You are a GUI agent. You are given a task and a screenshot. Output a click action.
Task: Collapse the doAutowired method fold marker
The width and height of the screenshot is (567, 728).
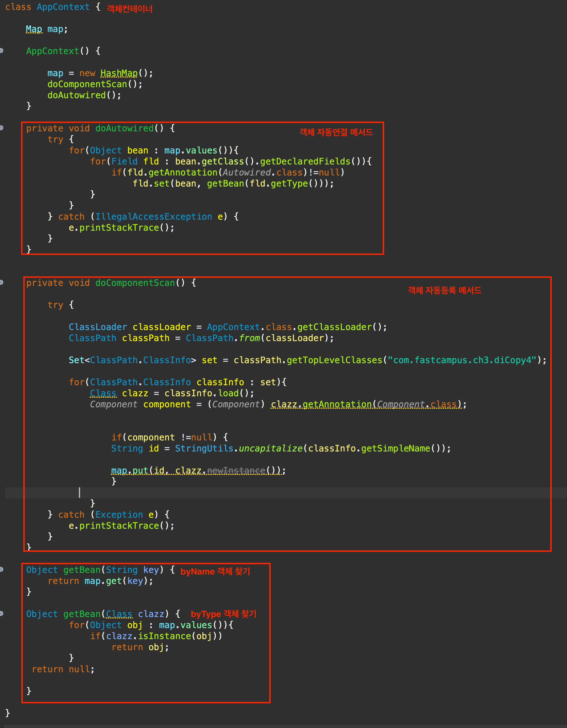point(1,128)
